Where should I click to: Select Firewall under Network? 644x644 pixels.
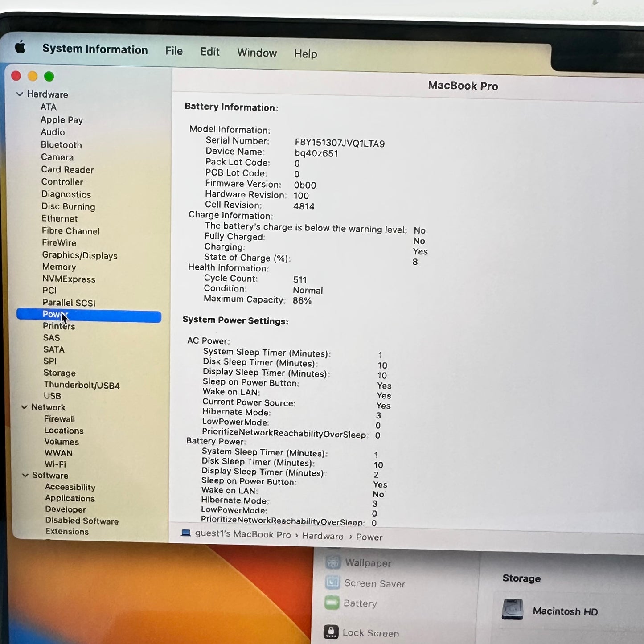60,419
